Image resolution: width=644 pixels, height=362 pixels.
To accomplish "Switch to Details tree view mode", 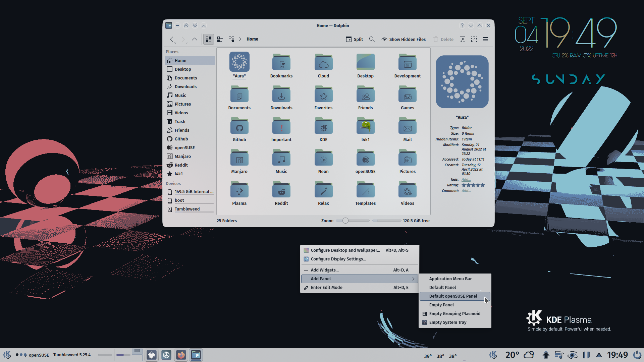I will click(231, 39).
